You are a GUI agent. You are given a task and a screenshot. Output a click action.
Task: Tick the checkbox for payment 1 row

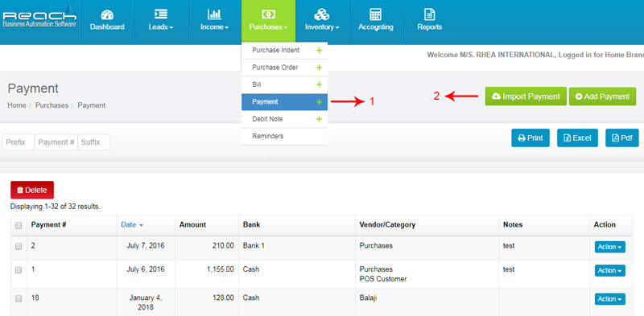coord(19,270)
